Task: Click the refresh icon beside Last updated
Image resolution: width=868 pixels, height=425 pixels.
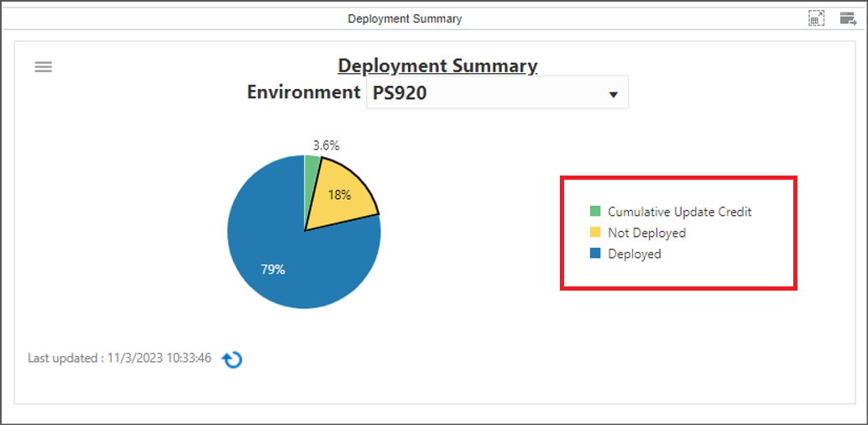Action: (x=232, y=359)
